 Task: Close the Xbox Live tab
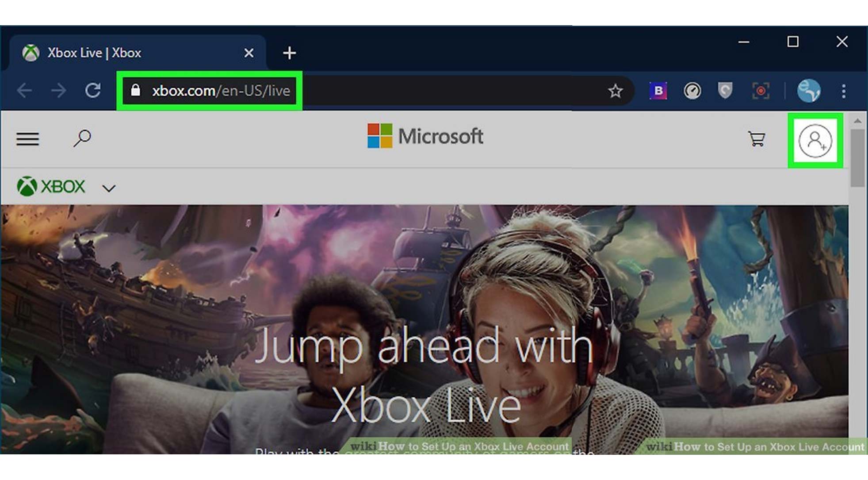click(249, 53)
